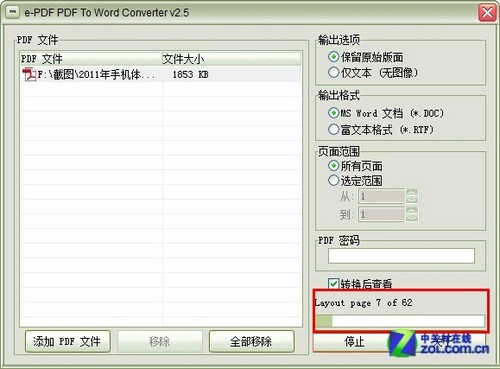The image size is (500, 369).
Task: Select the F:\截图\2011年手机体... file row
Action: pos(160,74)
